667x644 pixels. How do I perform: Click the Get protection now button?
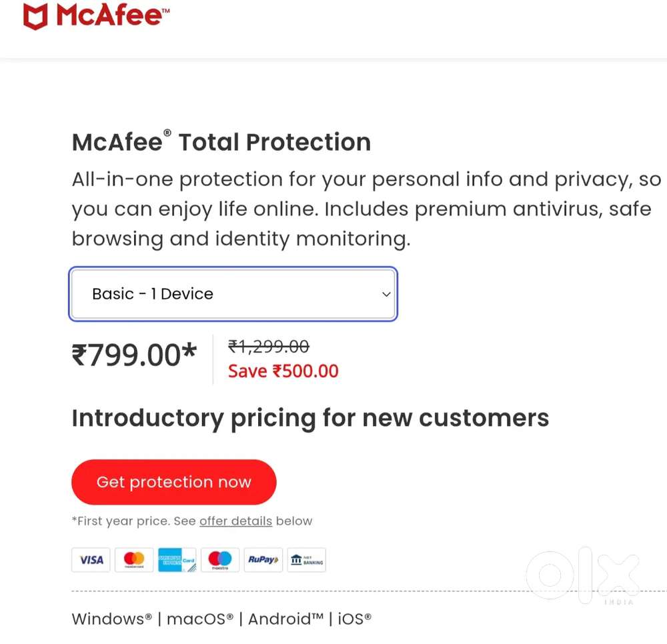pos(173,481)
